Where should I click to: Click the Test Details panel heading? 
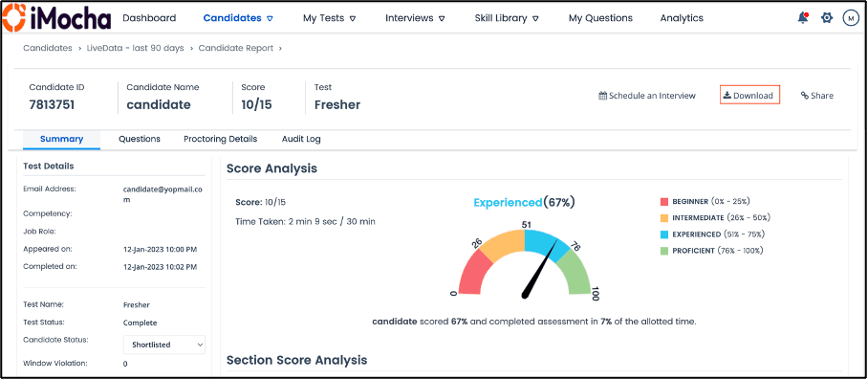48,166
